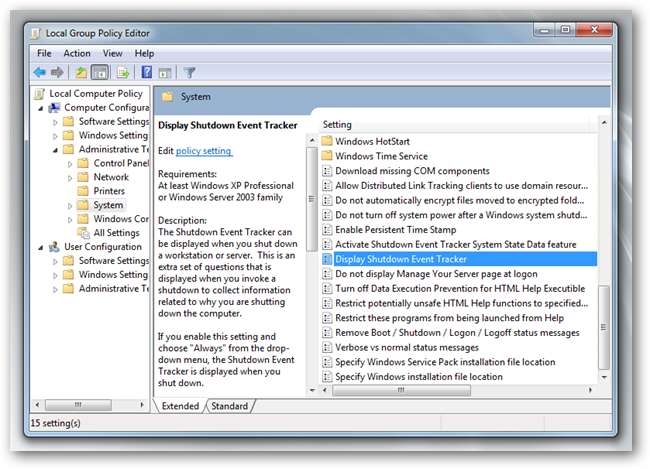Switch to the Standard tab
The width and height of the screenshot is (650, 469).
tap(230, 406)
